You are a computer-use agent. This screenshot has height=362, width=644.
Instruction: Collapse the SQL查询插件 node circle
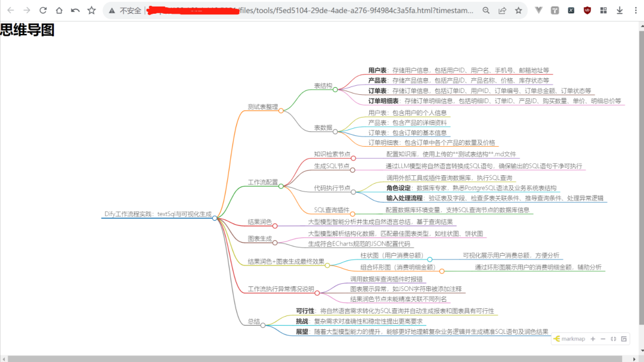pos(352,214)
